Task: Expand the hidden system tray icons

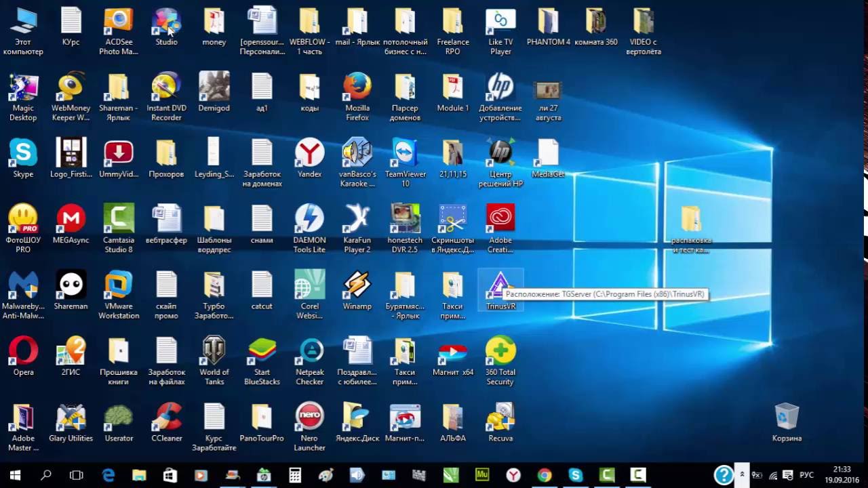Action: [743, 475]
